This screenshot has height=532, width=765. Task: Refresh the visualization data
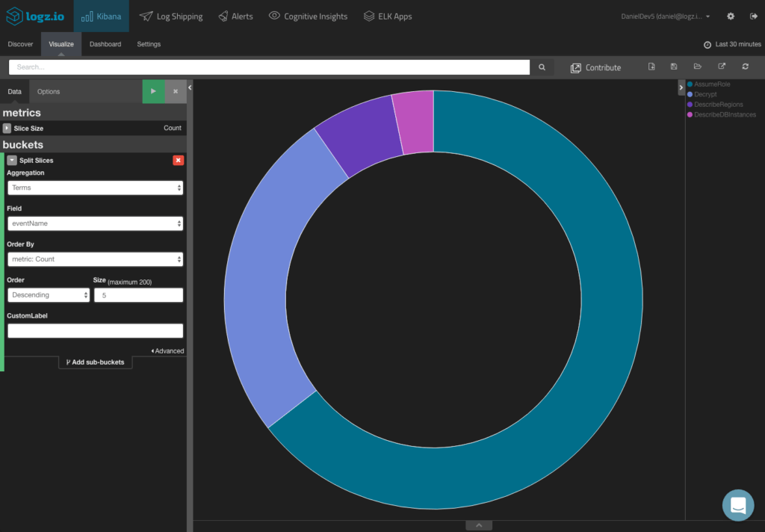pos(745,66)
